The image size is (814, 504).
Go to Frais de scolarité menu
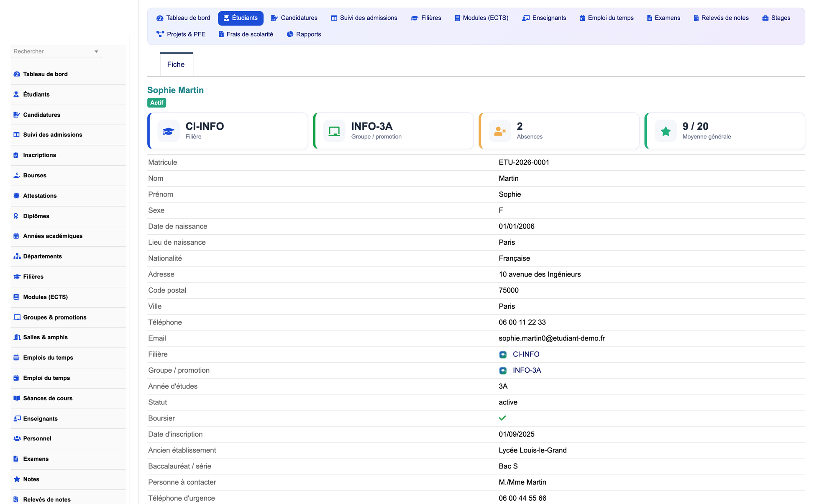click(246, 34)
